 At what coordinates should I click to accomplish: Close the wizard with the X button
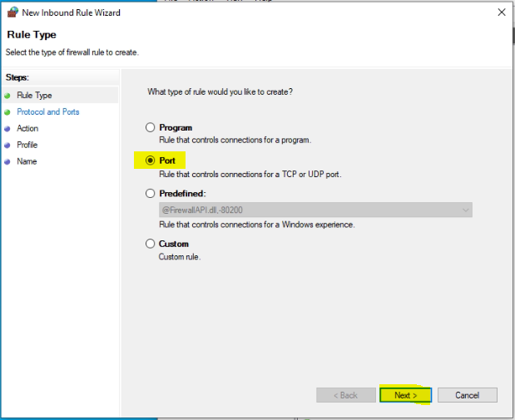(501, 12)
